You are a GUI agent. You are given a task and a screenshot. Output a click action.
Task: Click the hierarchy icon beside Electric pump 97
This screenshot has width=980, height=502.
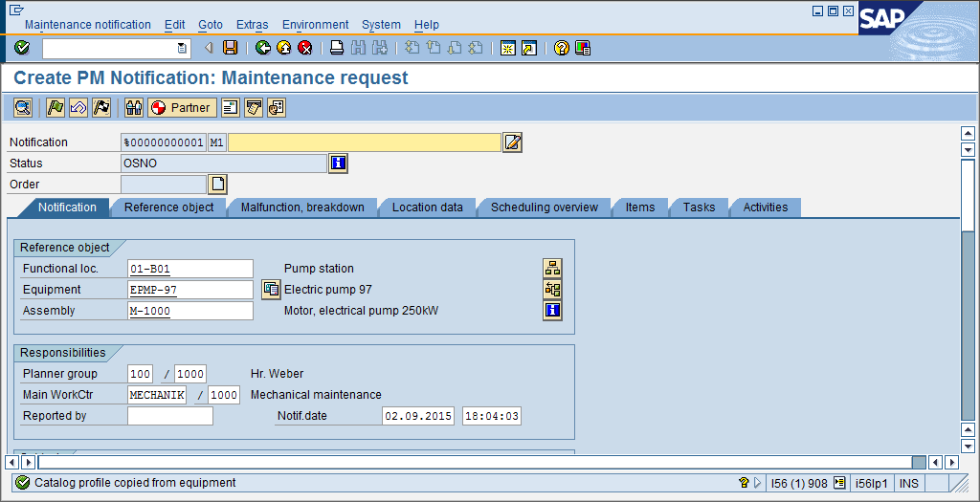(552, 289)
